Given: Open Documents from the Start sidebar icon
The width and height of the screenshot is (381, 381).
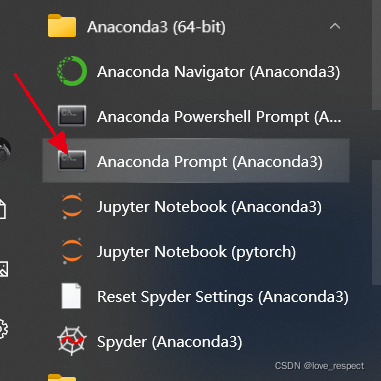Looking at the screenshot, I should 3,209.
